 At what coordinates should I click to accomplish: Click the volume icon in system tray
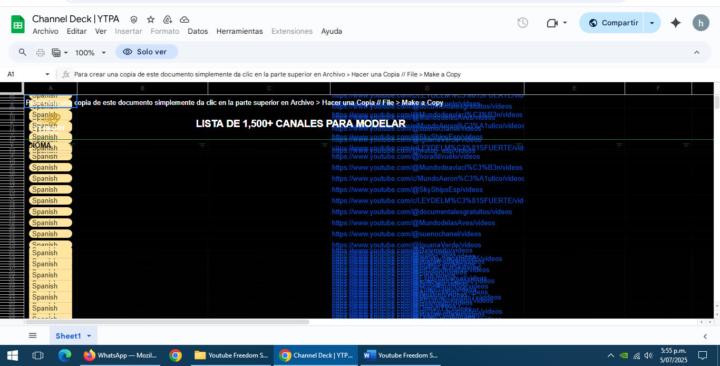tap(648, 355)
